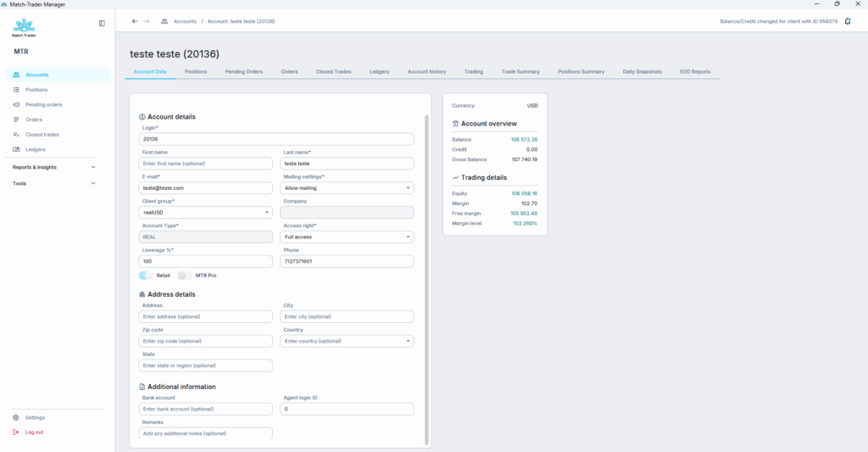Open the Client group dropdown
Image resolution: width=868 pixels, height=452 pixels.
(x=205, y=212)
